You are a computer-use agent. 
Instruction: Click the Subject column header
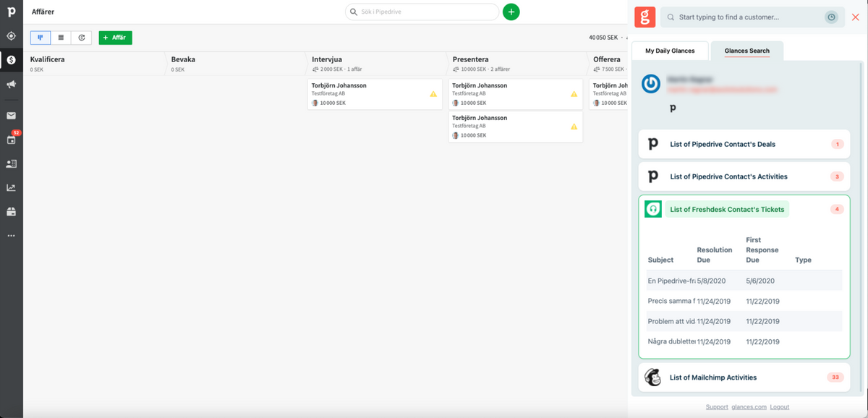coord(660,260)
